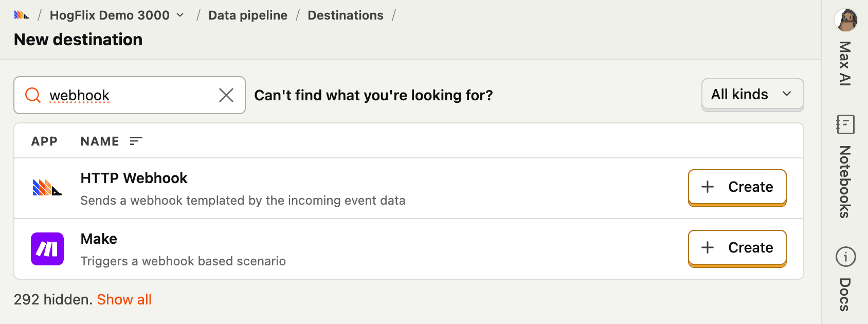Clear the webhook search text
The width and height of the screenshot is (868, 324).
226,95
